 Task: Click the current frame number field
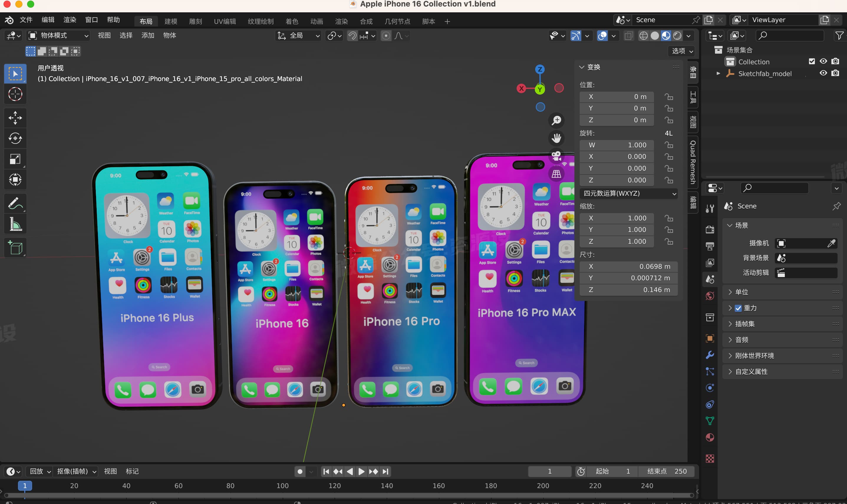(550, 472)
